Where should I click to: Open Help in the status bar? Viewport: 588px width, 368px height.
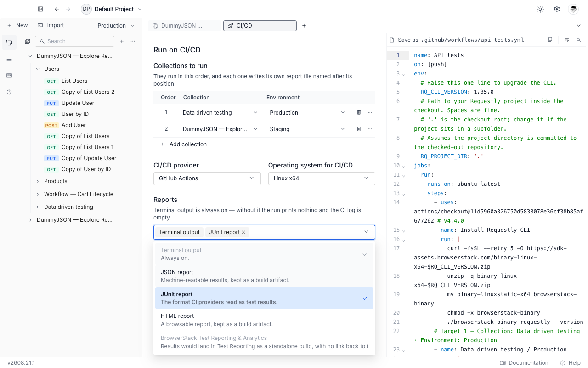coord(570,363)
